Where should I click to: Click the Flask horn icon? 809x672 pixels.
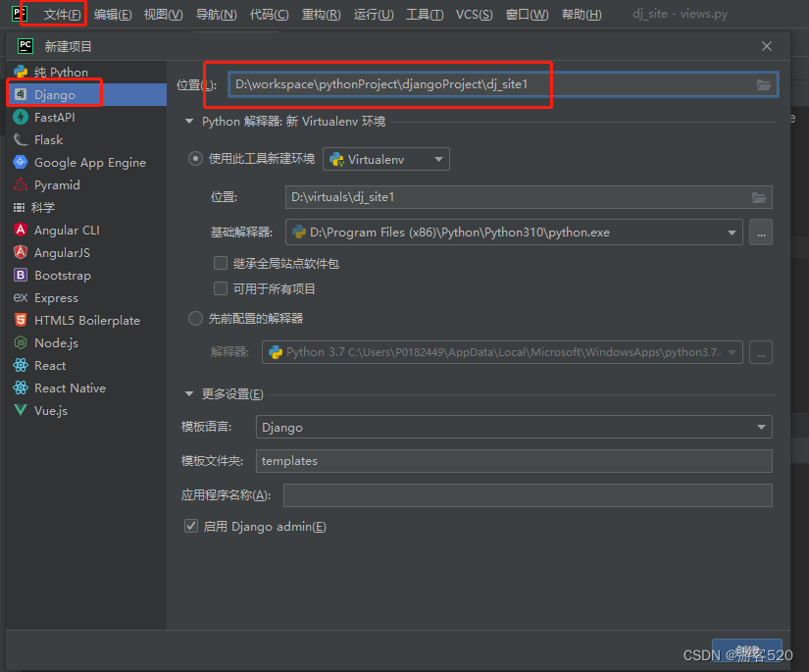click(x=21, y=140)
